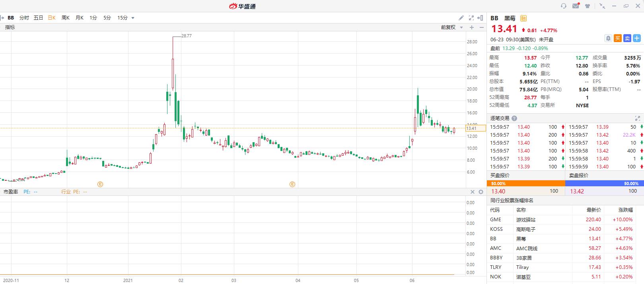Click the 52周最高 value 28.77
Screen dimensions: 644x284
click(x=530, y=97)
